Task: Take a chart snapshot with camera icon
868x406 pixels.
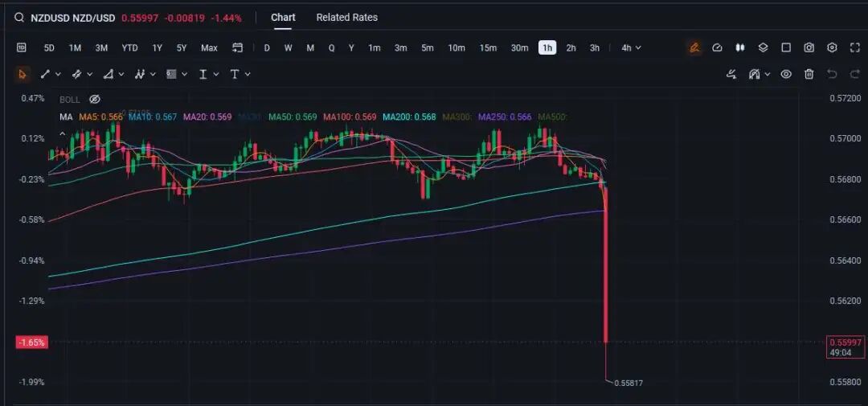Action: click(809, 47)
